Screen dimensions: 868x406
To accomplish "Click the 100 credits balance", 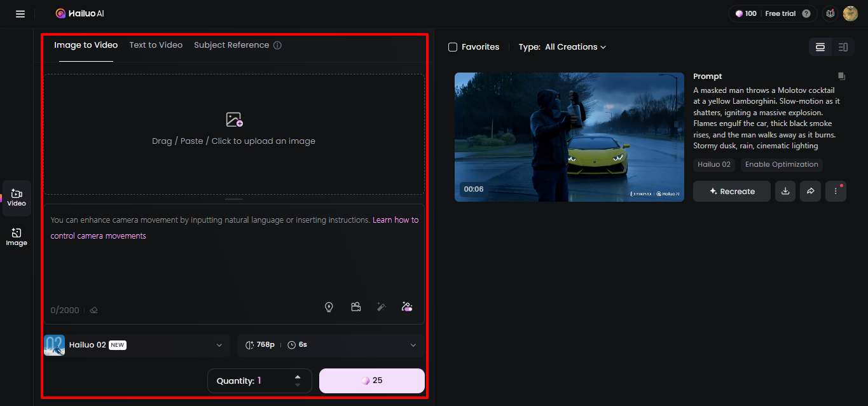I will 746,13.
